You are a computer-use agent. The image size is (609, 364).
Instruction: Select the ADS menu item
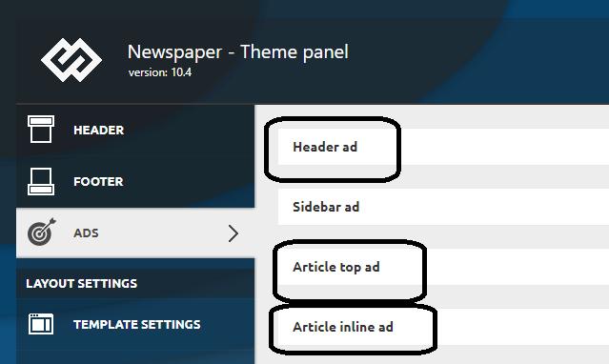tap(135, 233)
